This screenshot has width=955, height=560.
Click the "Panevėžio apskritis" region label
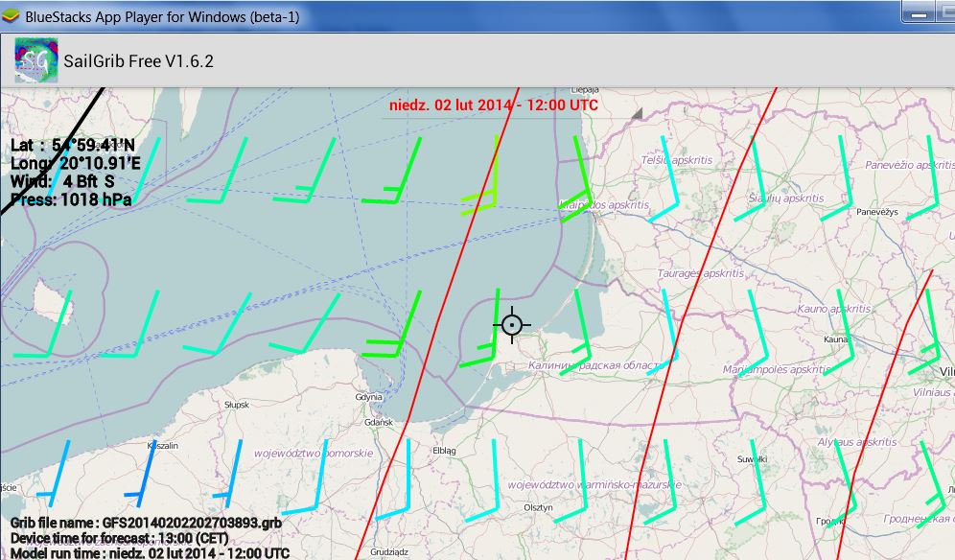910,165
